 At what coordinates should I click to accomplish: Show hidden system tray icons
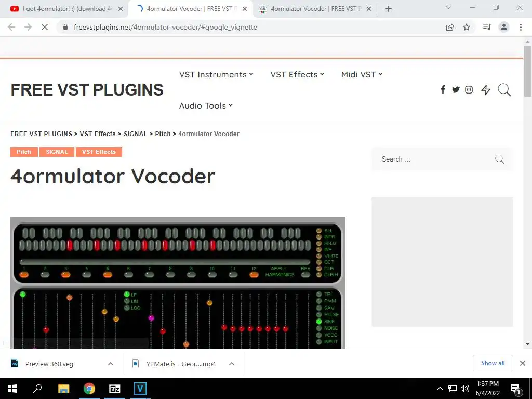pos(440,389)
